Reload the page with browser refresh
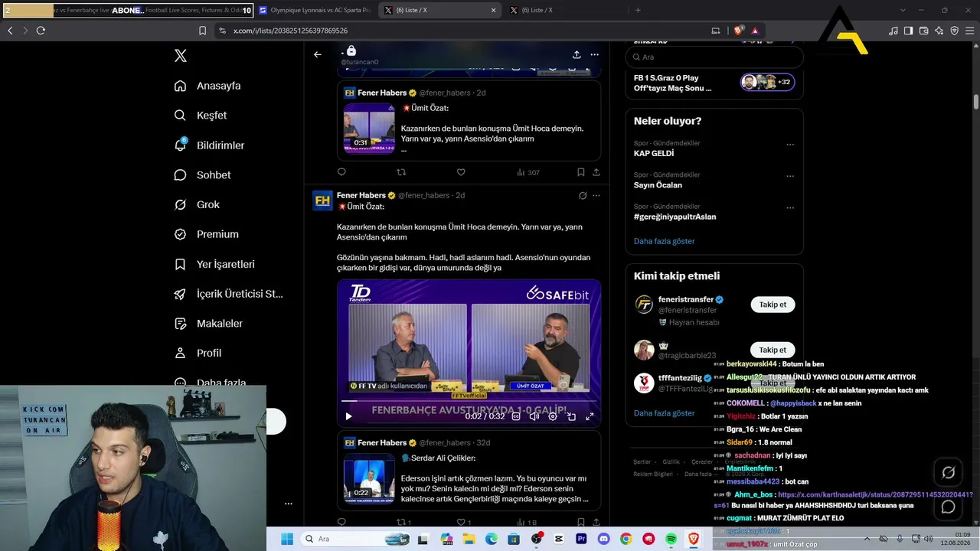The height and width of the screenshot is (551, 980). pos(41,31)
